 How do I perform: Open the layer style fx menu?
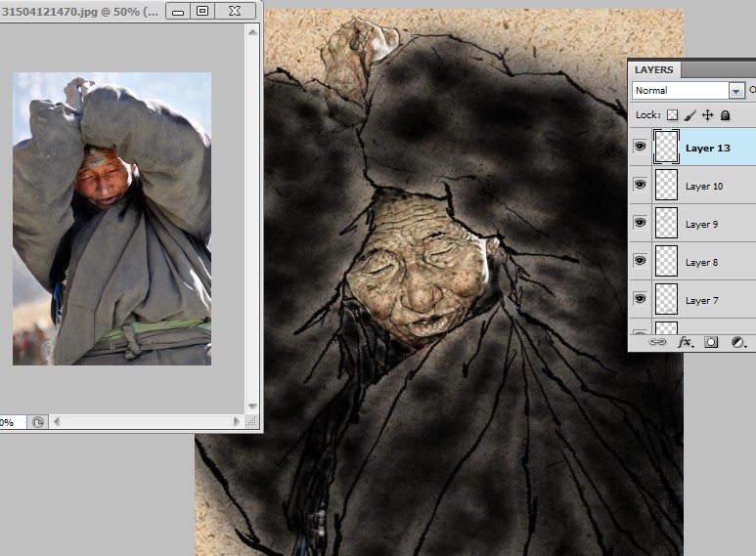(686, 342)
